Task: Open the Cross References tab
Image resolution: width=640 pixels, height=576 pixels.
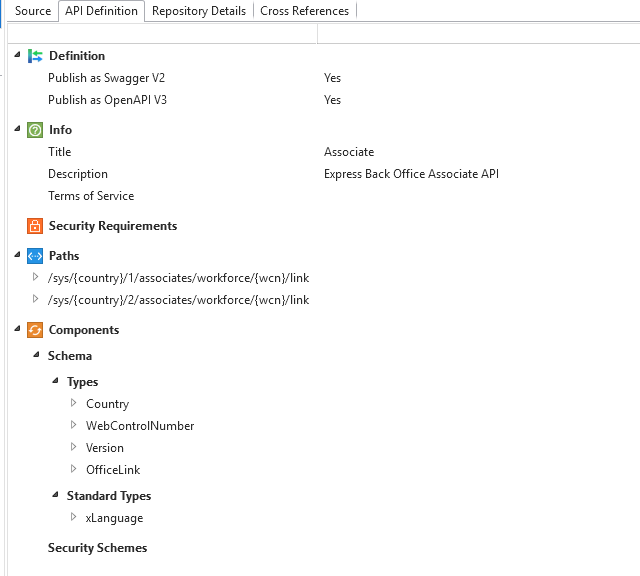Action: [304, 11]
